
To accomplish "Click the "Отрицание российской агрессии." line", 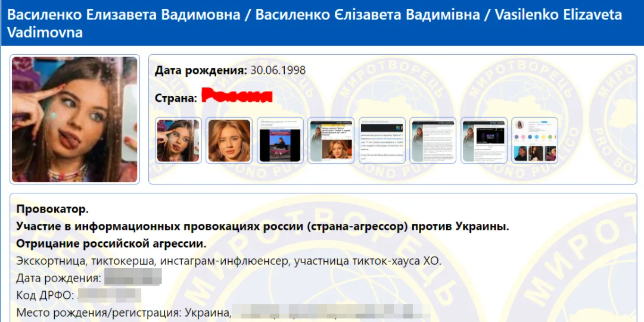I will [111, 243].
